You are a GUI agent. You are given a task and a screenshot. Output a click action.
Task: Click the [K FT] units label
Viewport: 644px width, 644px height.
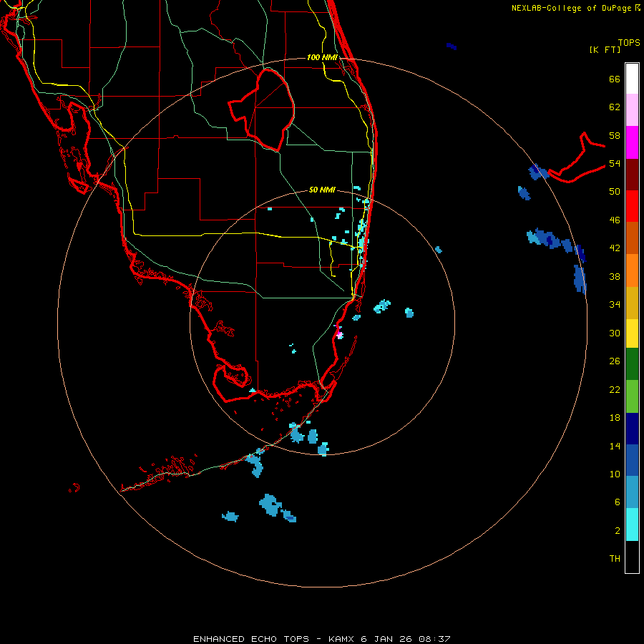605,49
